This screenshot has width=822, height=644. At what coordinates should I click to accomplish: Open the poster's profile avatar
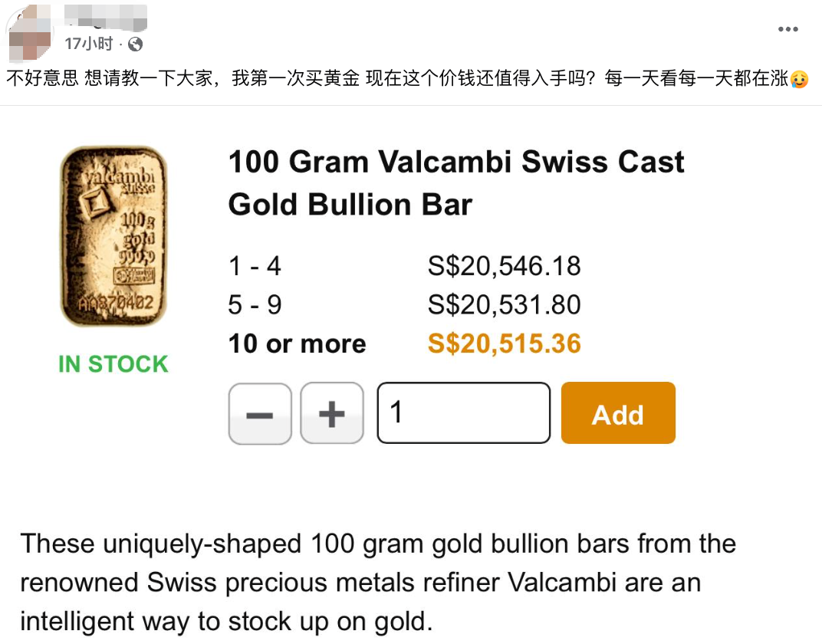tap(29, 34)
